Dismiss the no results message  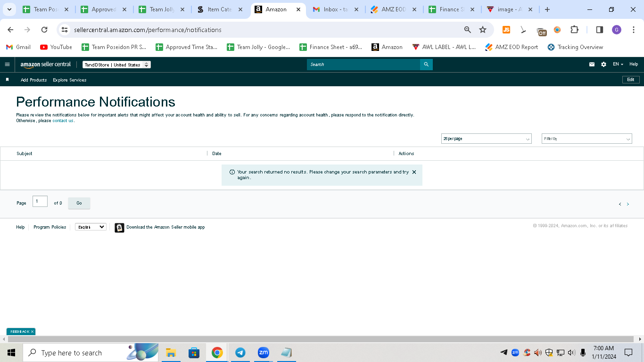point(414,172)
